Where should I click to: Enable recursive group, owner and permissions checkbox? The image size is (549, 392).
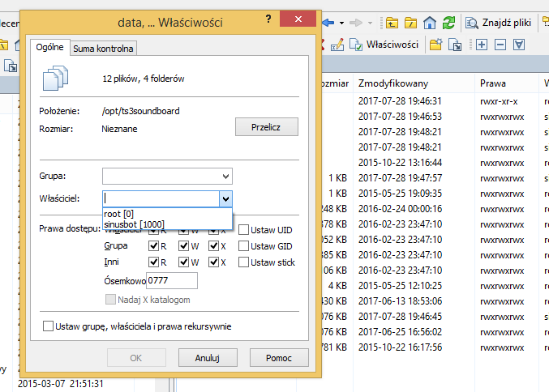[48, 326]
